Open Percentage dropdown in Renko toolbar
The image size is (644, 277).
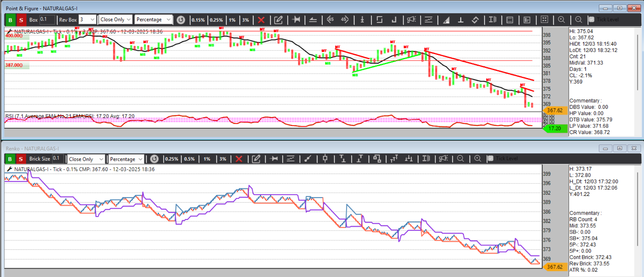[x=126, y=159]
